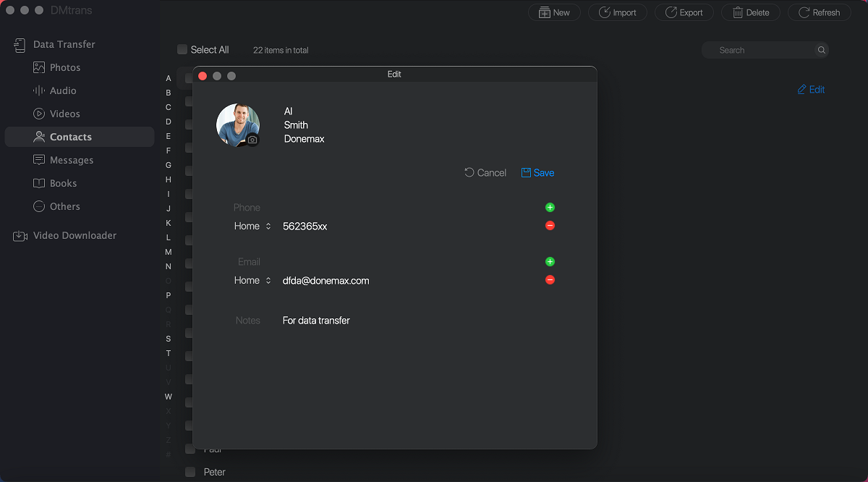The height and width of the screenshot is (482, 868).
Task: Save the contact edits
Action: click(x=537, y=173)
